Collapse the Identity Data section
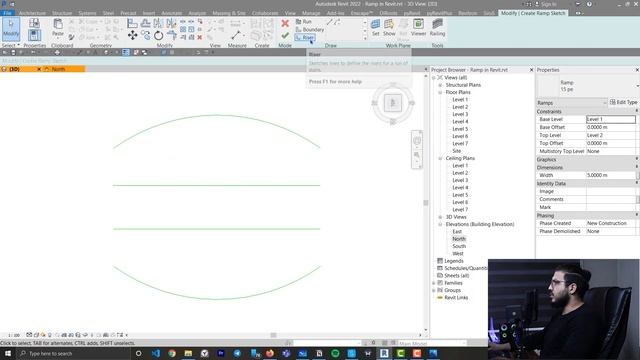 click(x=636, y=183)
